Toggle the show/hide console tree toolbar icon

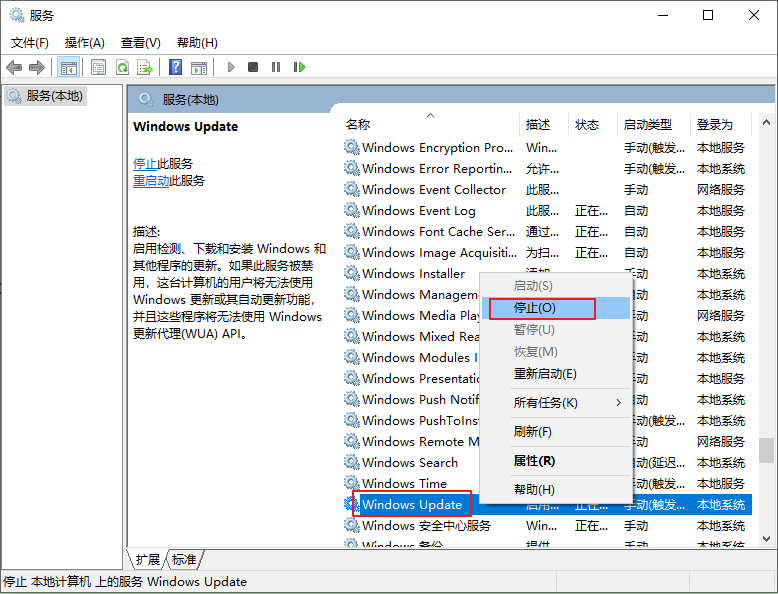[x=69, y=67]
